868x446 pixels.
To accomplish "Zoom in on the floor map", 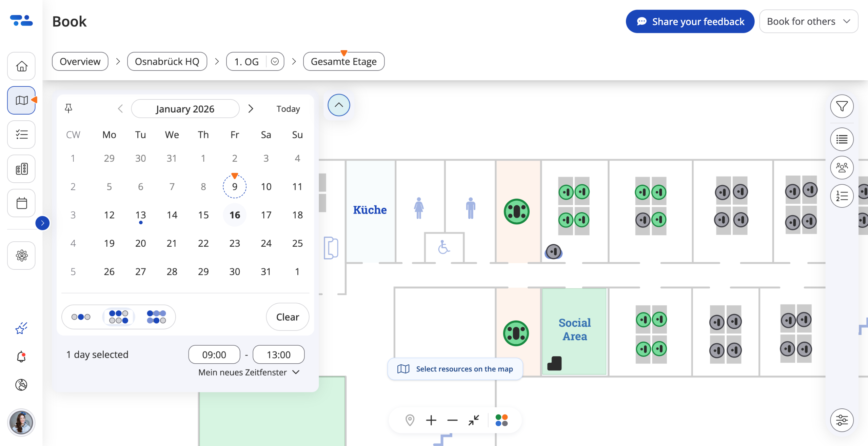I will tap(431, 420).
